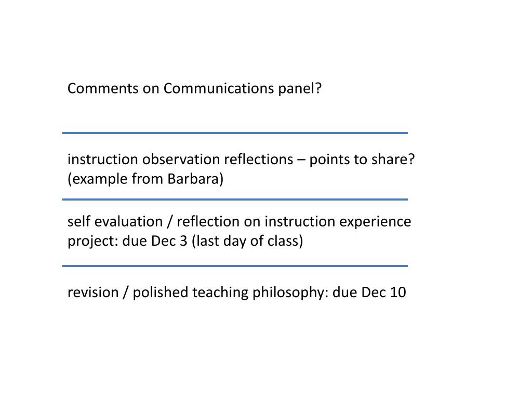Click '(last day of class)' text
The image size is (532, 399).
coord(247,241)
